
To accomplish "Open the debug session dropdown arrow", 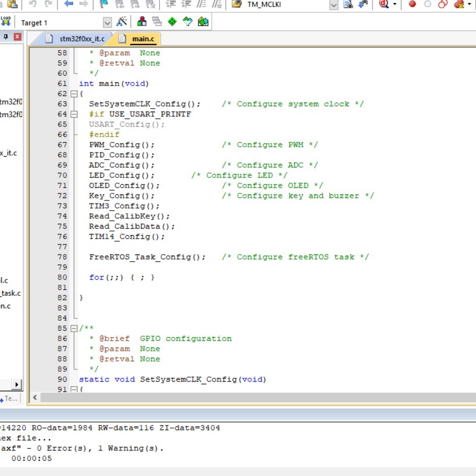I will click(x=395, y=4).
